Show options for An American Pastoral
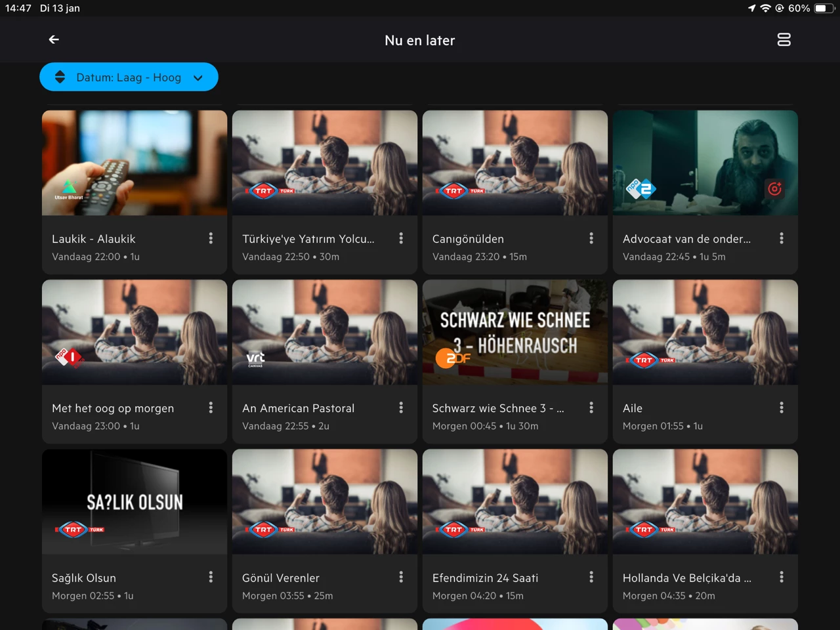 point(401,408)
